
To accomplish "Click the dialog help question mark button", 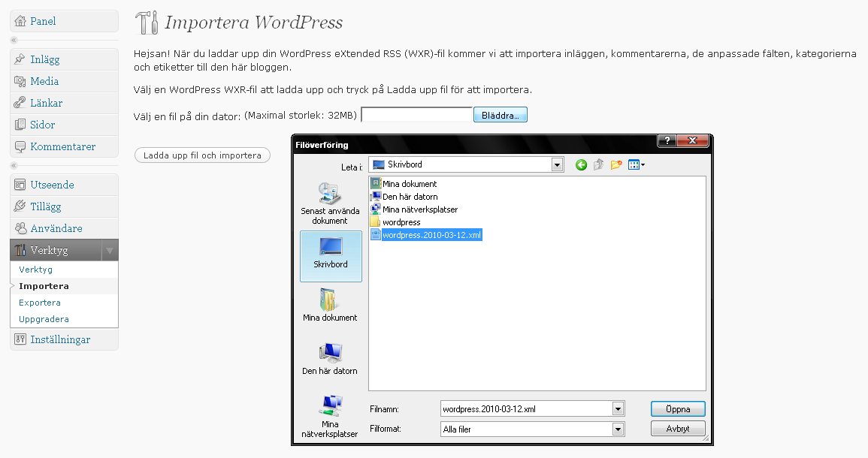I will click(667, 141).
